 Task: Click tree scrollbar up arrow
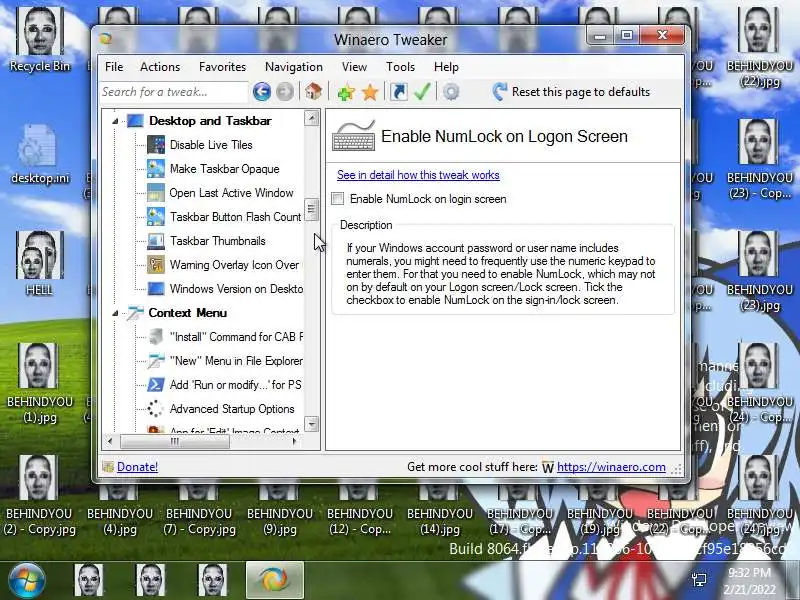(312, 118)
